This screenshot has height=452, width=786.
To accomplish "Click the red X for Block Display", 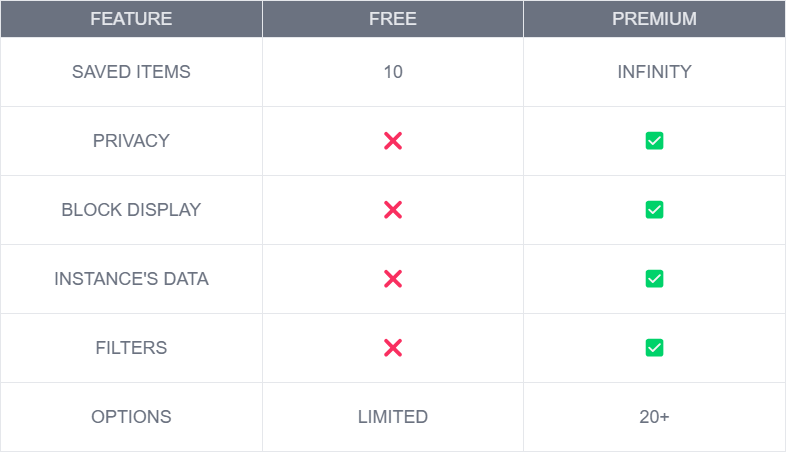I will tap(393, 210).
